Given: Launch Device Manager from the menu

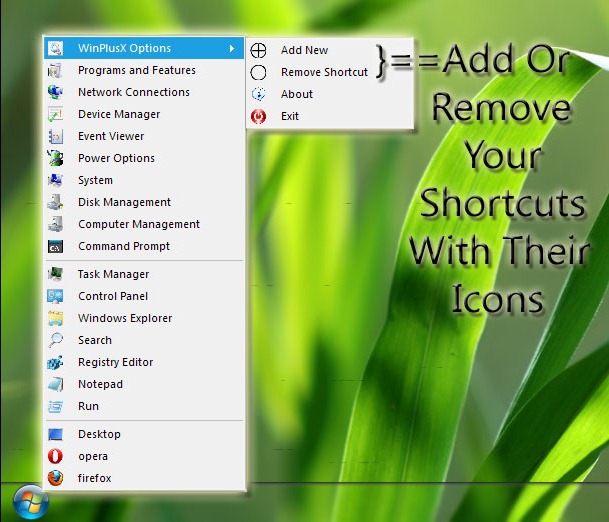Looking at the screenshot, I should click(119, 114).
